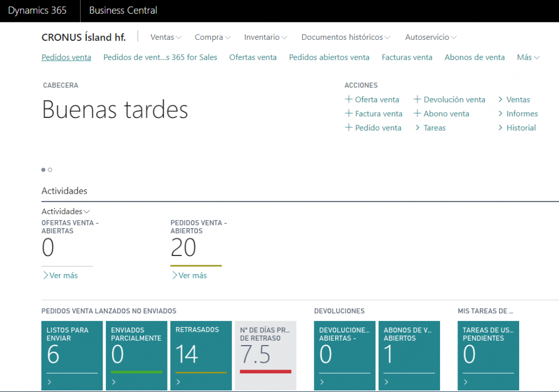The image size is (559, 392).
Task: Click Ver más under Ofertas venta abiertas
Action: click(x=60, y=276)
